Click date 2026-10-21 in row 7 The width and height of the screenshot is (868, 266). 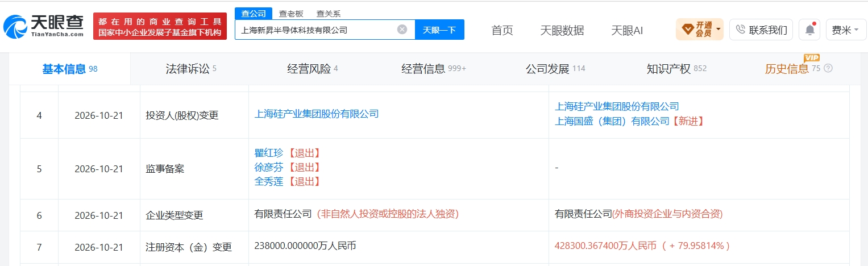99,247
